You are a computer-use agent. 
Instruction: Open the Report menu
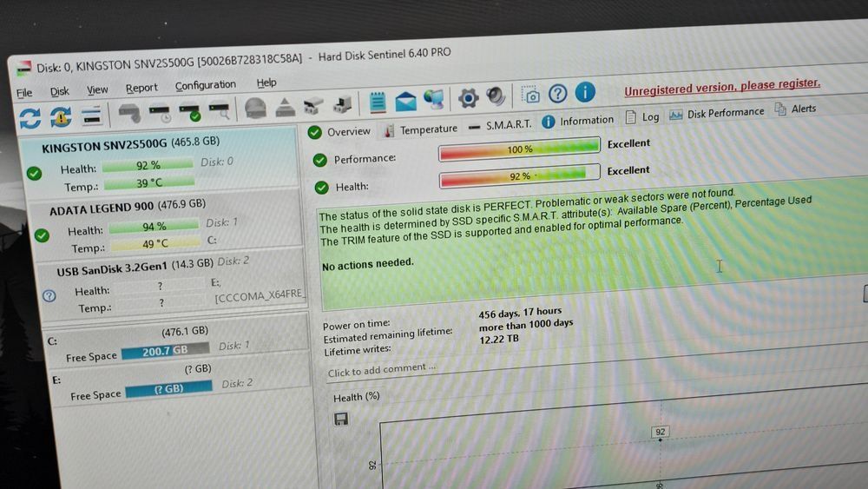pyautogui.click(x=141, y=88)
